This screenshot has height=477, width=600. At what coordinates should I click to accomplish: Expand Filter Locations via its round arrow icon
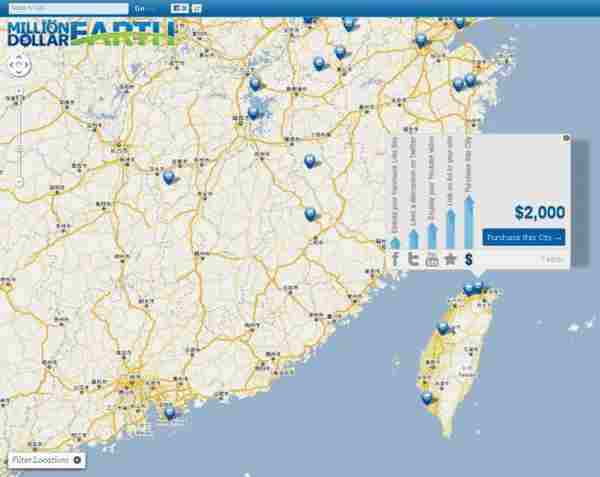coord(77,460)
